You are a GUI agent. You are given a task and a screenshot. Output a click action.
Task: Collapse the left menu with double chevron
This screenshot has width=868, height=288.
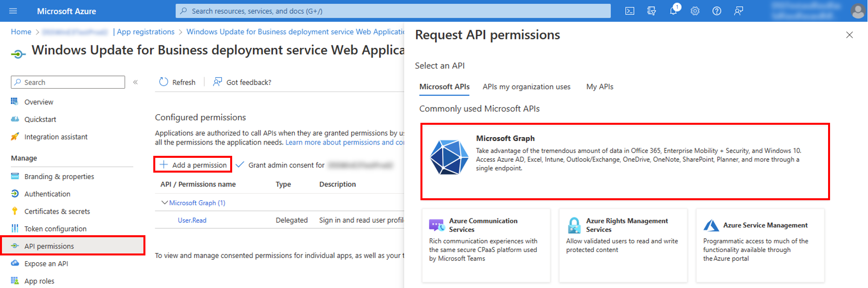[136, 82]
